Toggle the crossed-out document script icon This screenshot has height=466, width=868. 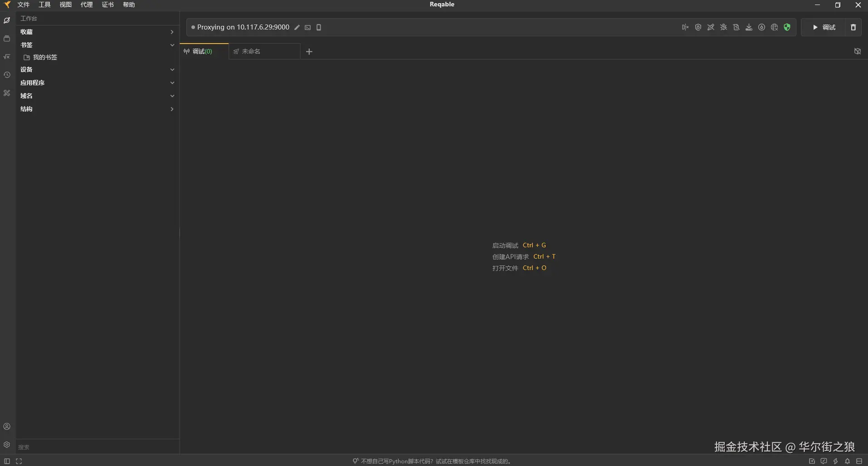click(736, 27)
